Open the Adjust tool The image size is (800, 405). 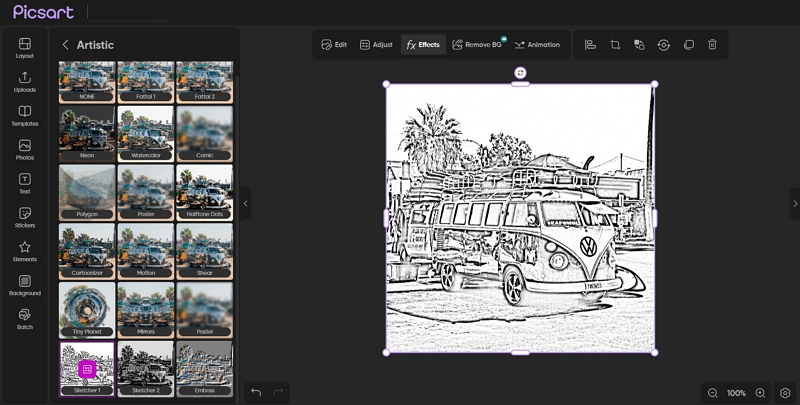pyautogui.click(x=377, y=45)
